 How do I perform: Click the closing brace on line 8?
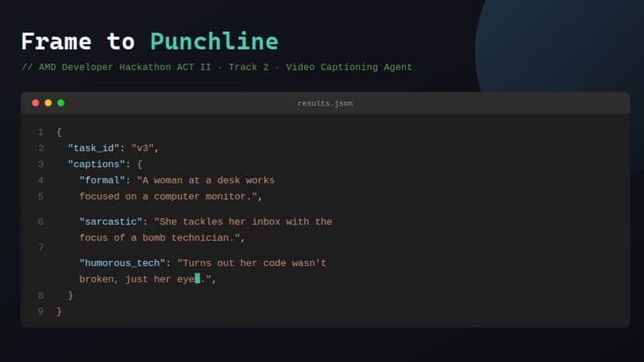coord(71,295)
